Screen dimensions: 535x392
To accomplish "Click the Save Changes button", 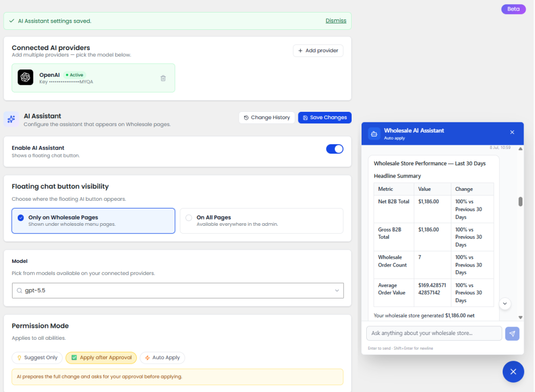I will [325, 118].
